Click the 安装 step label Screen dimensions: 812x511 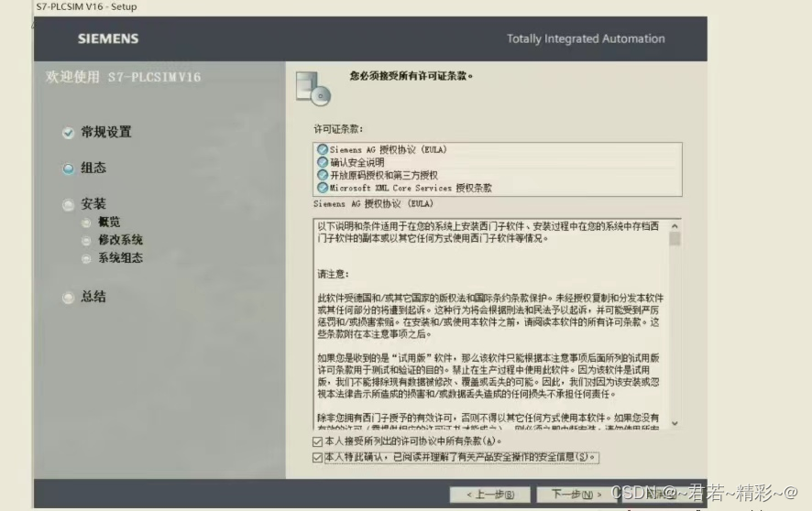93,204
